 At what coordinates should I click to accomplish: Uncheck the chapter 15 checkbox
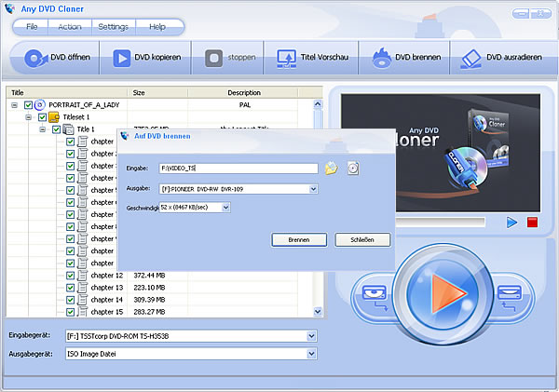click(70, 312)
